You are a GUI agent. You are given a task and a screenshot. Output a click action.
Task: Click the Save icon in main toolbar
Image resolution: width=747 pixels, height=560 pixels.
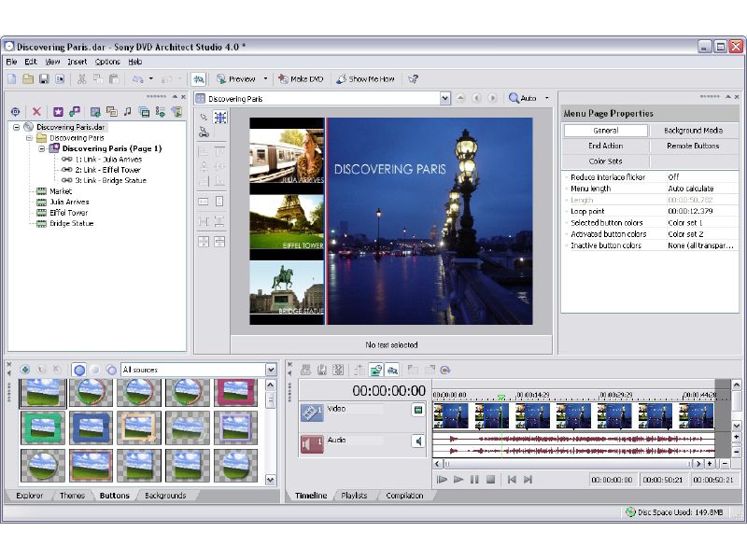click(x=44, y=79)
